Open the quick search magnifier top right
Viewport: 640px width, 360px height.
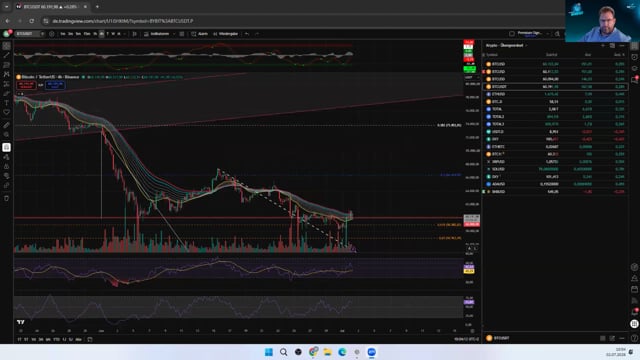[x=557, y=34]
